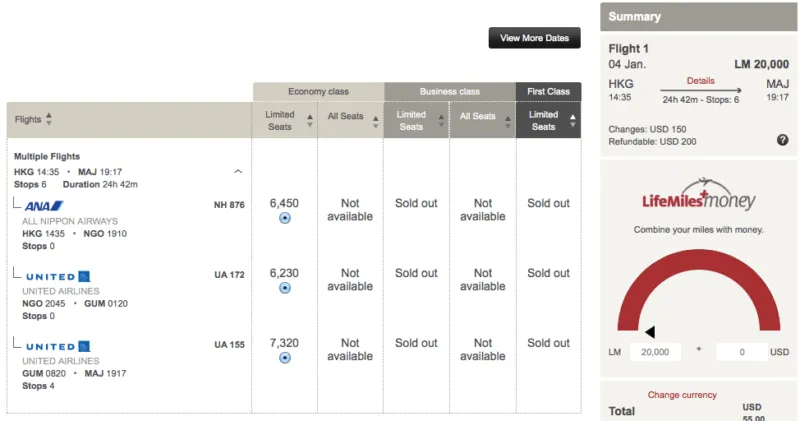
Task: Click the LifeMiles+money logo
Action: click(x=698, y=195)
